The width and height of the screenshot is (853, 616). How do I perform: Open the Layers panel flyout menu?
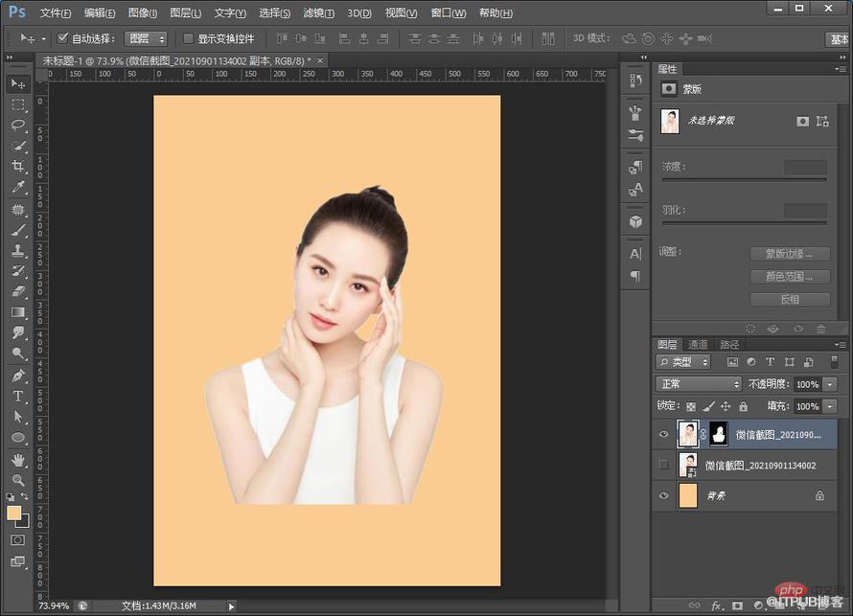coord(841,344)
